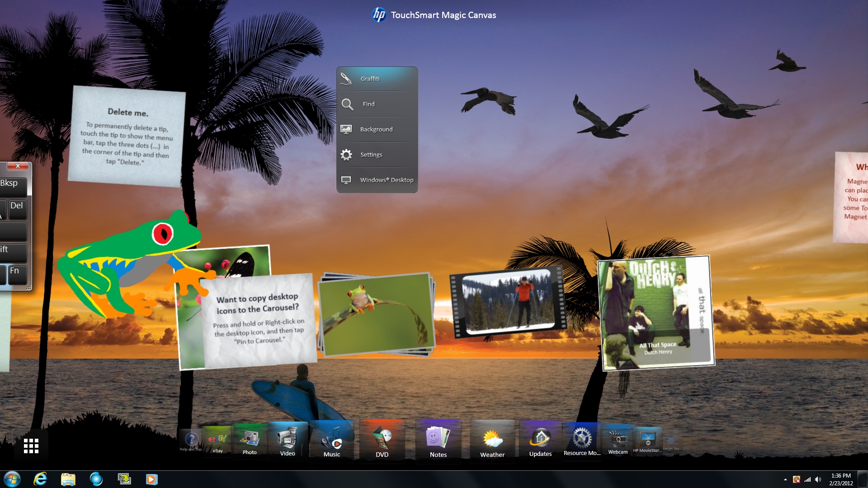Choose Graffiti from the menu

377,79
